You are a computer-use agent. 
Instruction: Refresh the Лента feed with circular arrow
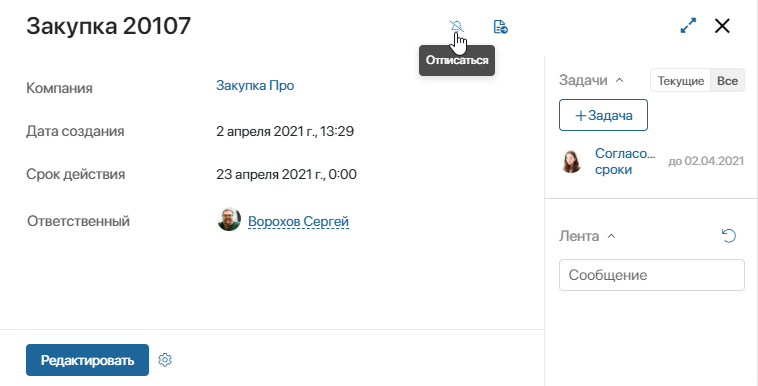(729, 236)
